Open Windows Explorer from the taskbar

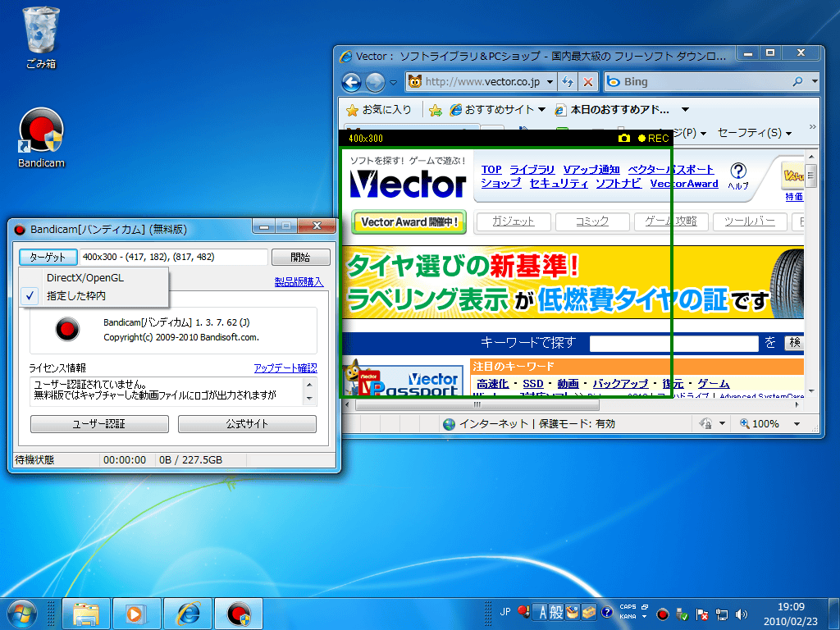(x=85, y=614)
